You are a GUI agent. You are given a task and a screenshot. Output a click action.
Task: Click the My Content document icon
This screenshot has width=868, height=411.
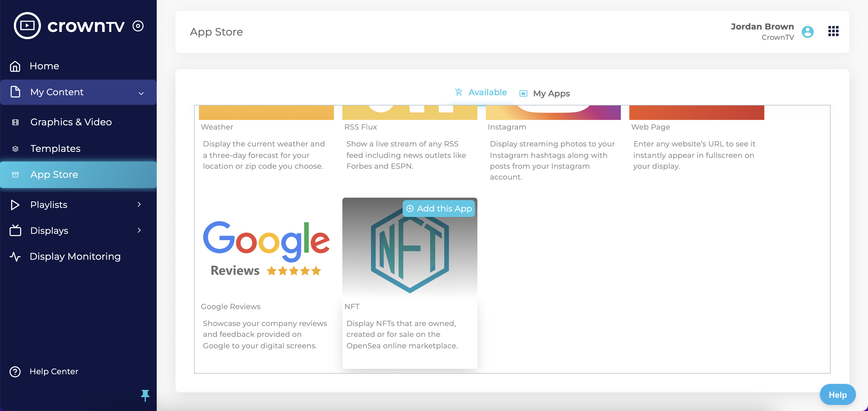point(15,92)
